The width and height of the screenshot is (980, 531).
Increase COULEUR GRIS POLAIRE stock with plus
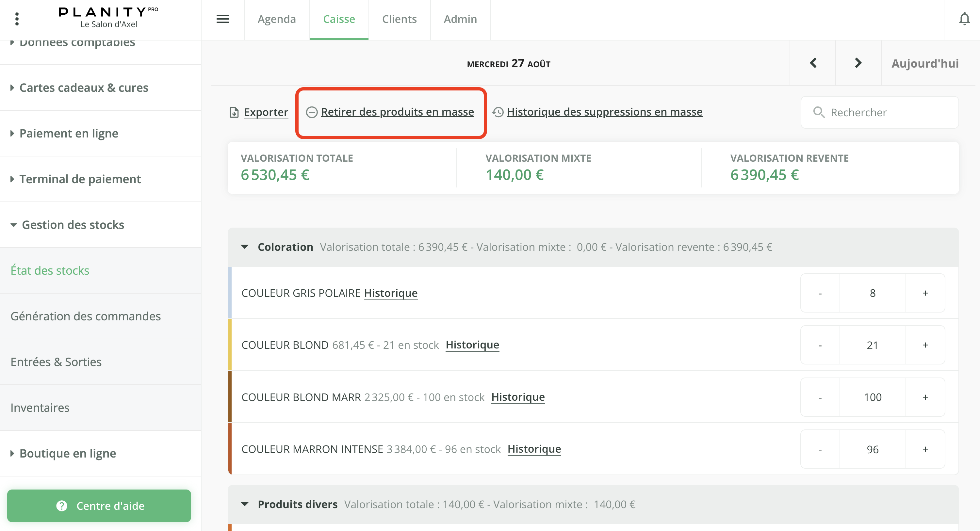tap(925, 293)
